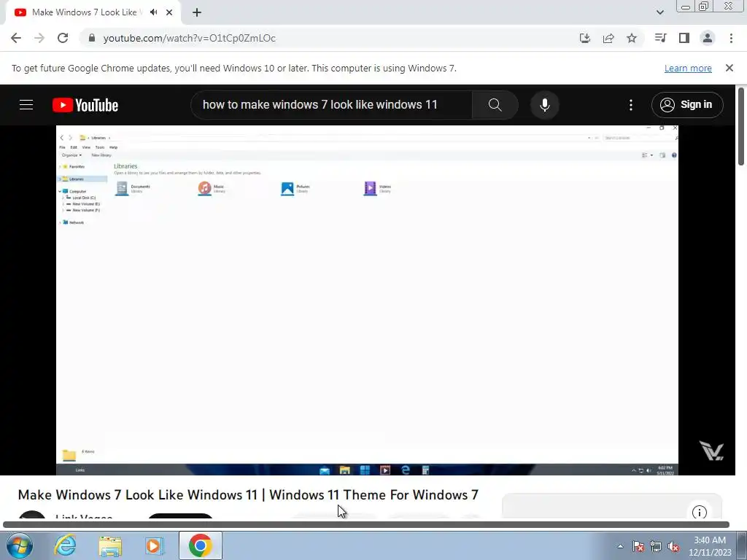
Task: Launch Internet Explorer from the taskbar
Action: coord(65,545)
